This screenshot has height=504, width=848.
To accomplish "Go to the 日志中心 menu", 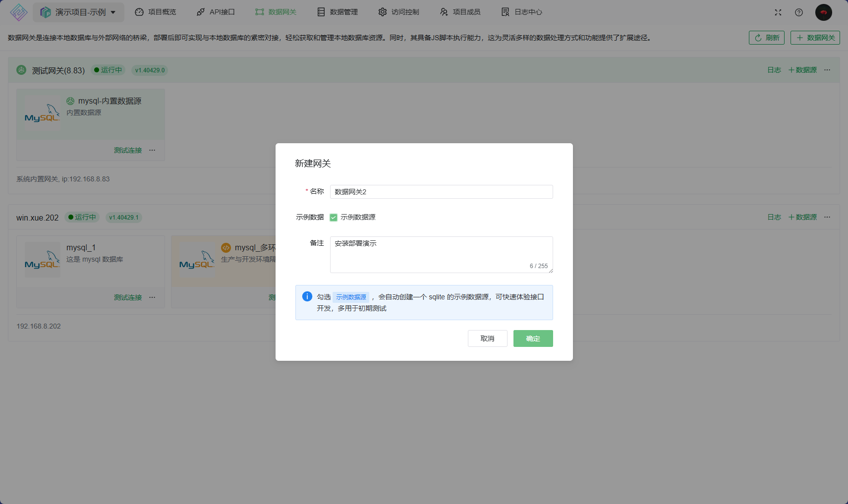I will pos(522,12).
